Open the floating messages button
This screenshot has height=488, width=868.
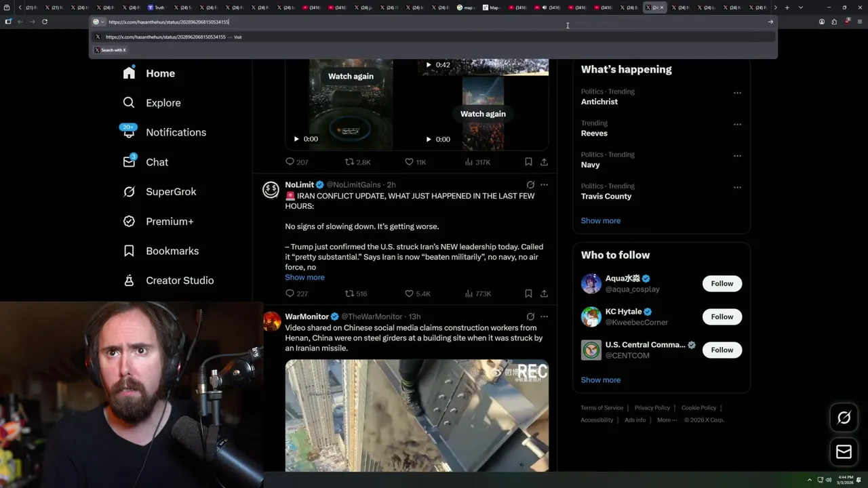[844, 452]
